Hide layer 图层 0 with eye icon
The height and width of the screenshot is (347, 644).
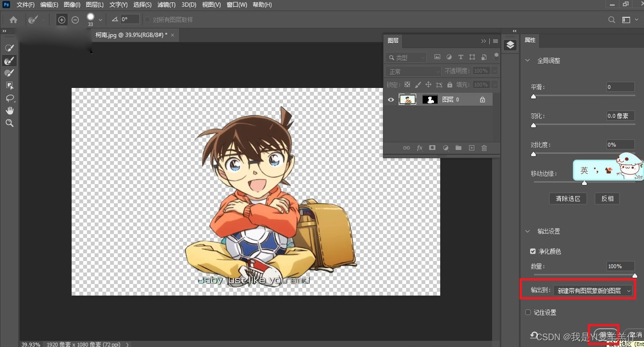point(391,99)
